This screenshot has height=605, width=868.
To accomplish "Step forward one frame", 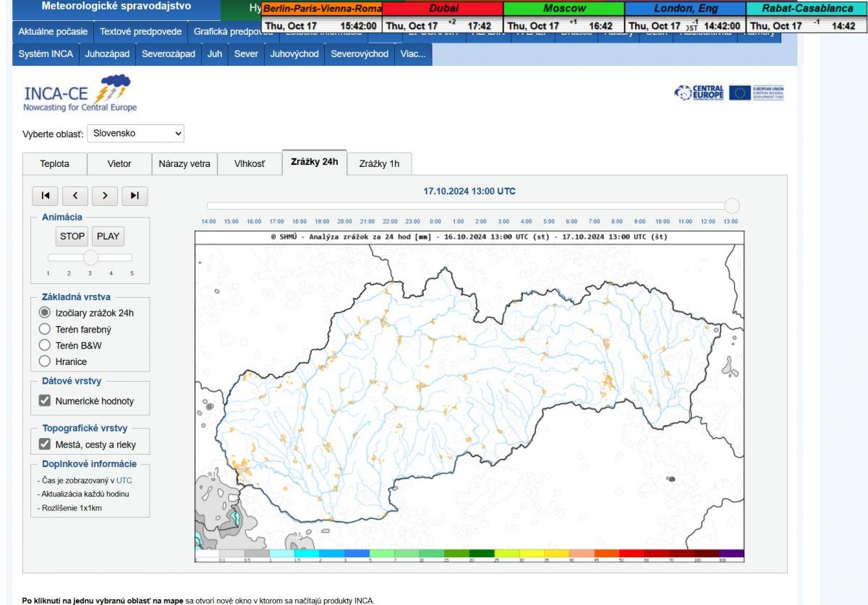I will pyautogui.click(x=105, y=195).
